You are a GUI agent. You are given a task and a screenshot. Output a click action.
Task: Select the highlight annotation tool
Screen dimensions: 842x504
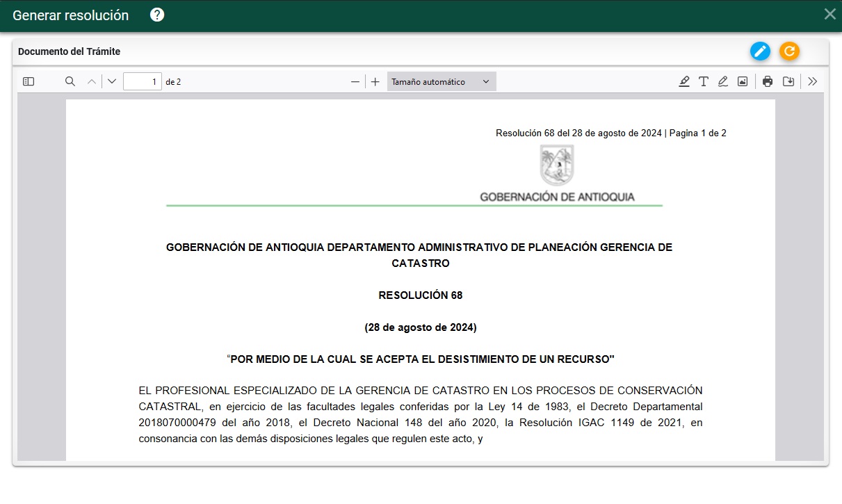pyautogui.click(x=684, y=81)
